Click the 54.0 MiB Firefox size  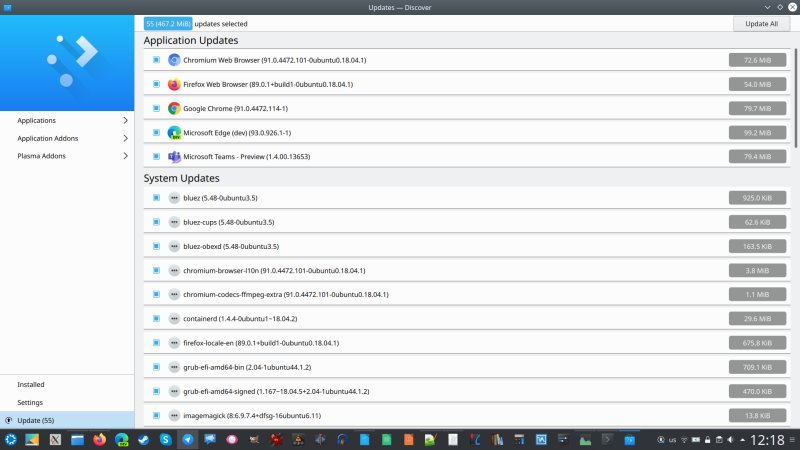pyautogui.click(x=757, y=84)
